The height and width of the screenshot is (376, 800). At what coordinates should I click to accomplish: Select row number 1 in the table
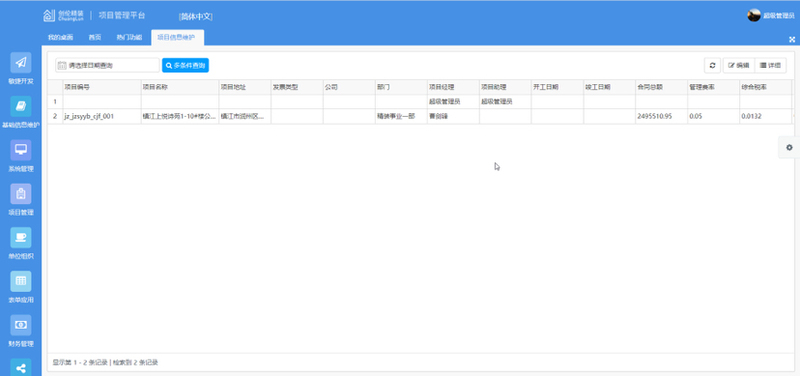coord(55,102)
